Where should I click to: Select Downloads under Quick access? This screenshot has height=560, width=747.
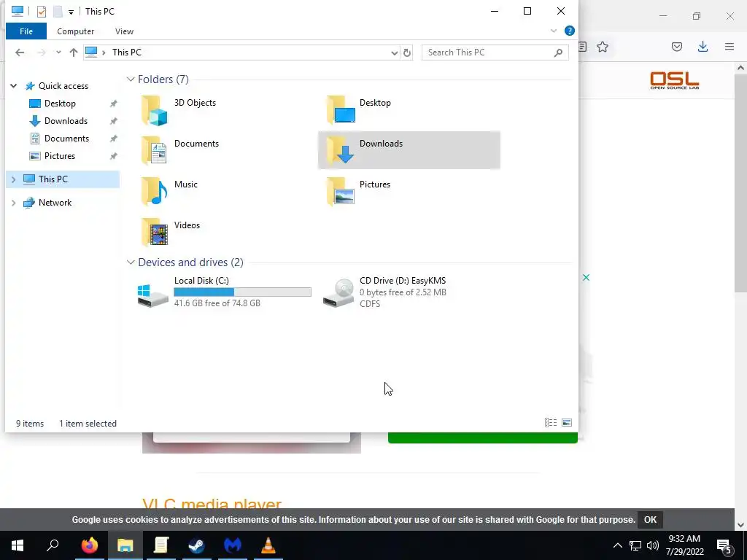coord(66,121)
